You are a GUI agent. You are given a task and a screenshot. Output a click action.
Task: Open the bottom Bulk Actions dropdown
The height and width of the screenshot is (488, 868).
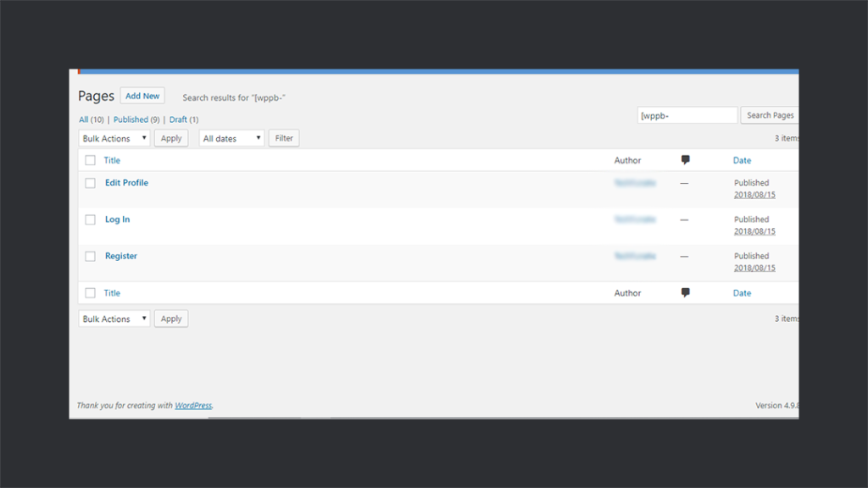[114, 318]
